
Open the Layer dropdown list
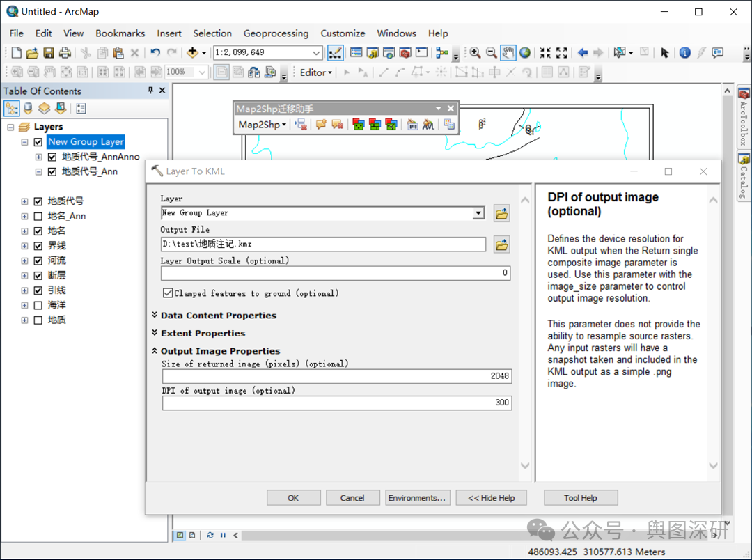[478, 213]
